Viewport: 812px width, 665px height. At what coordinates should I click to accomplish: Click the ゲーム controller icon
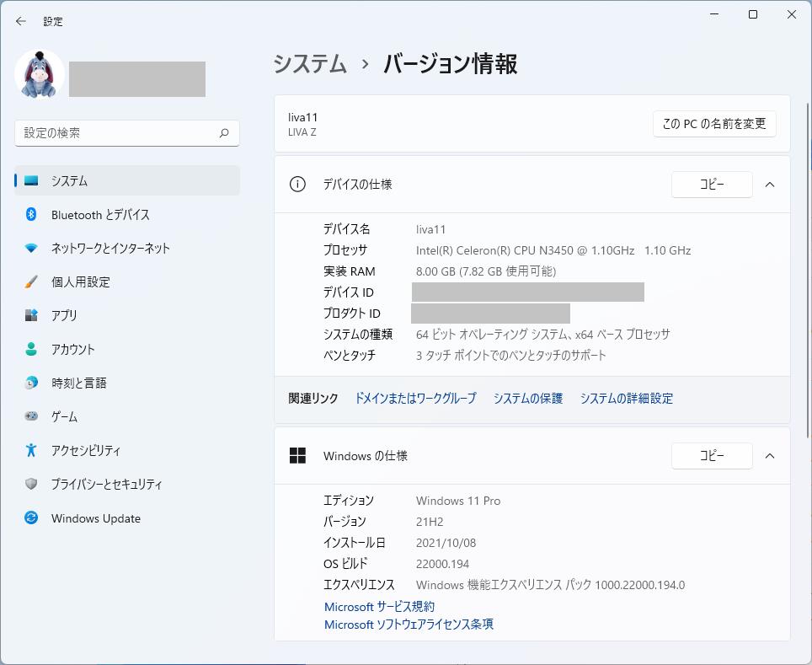click(x=31, y=416)
